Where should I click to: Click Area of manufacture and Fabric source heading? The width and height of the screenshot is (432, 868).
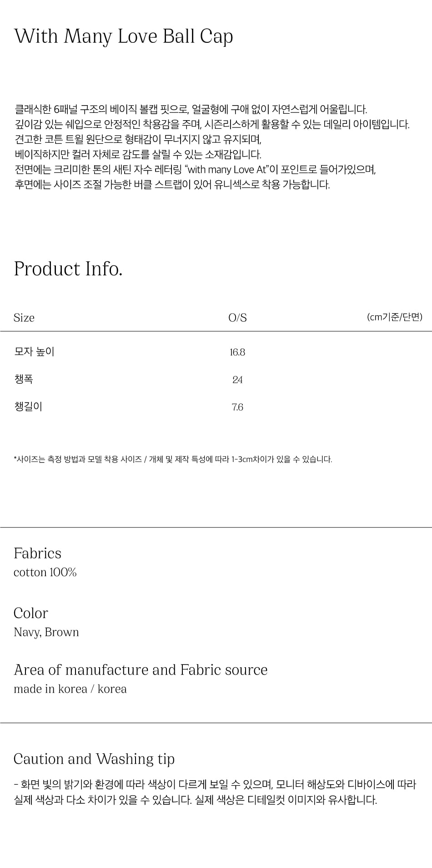pyautogui.click(x=141, y=670)
